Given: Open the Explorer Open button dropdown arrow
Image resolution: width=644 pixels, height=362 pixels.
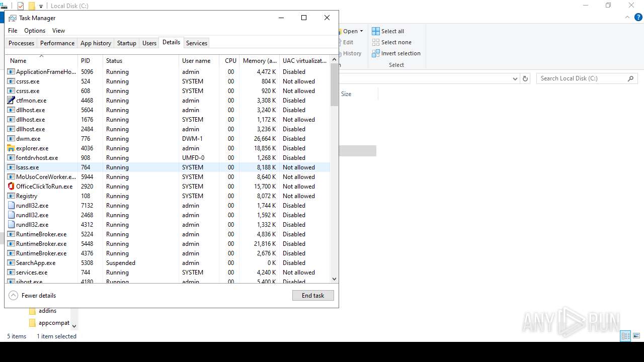Looking at the screenshot, I should coord(361,31).
